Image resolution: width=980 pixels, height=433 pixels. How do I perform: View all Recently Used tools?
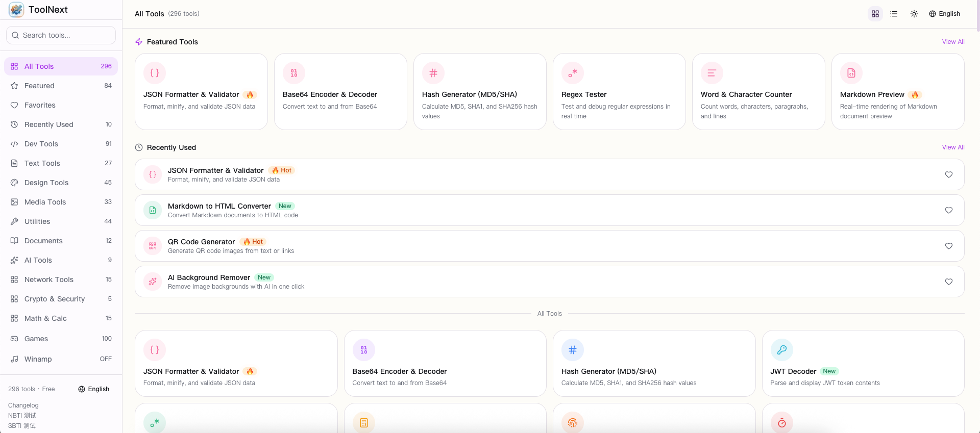953,147
